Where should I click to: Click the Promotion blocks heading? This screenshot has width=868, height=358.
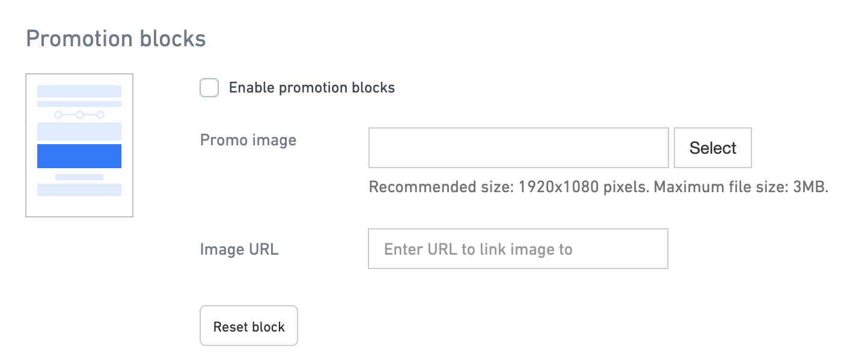pyautogui.click(x=116, y=38)
